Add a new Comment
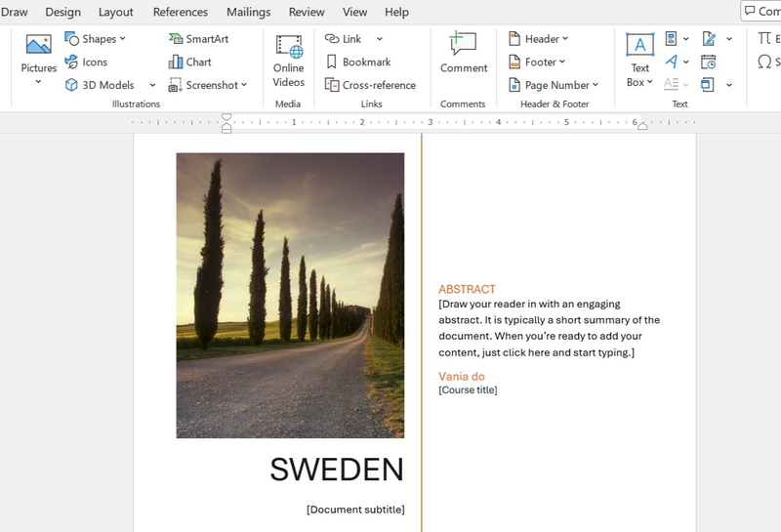Screen dimensions: 781x532 (463, 53)
